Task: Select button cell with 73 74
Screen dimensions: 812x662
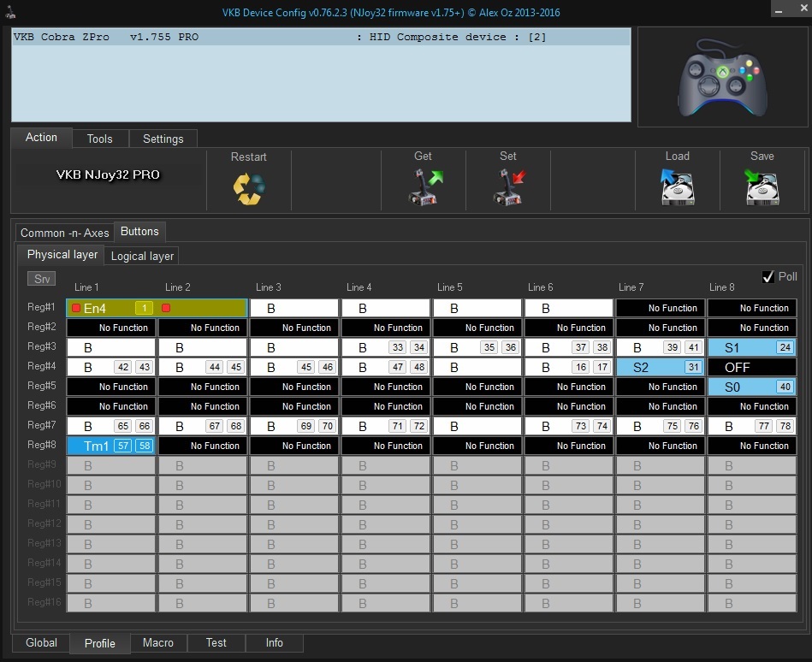Action: [x=569, y=426]
